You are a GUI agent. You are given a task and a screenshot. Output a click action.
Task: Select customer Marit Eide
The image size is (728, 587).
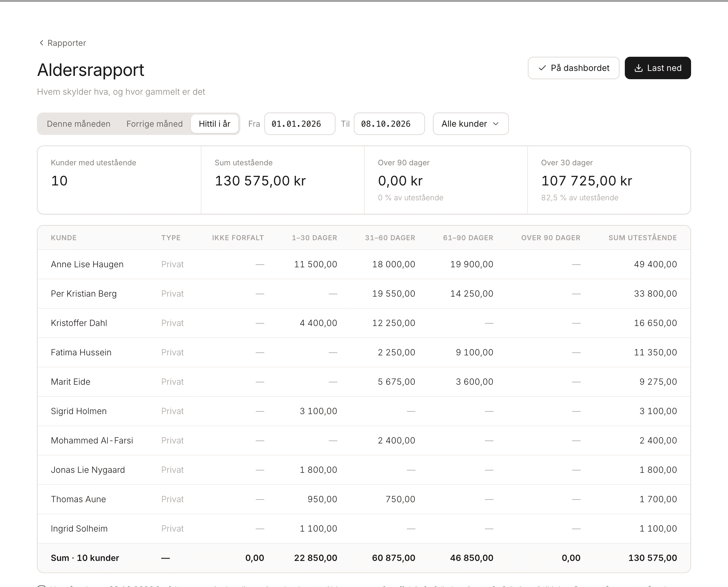tap(71, 382)
